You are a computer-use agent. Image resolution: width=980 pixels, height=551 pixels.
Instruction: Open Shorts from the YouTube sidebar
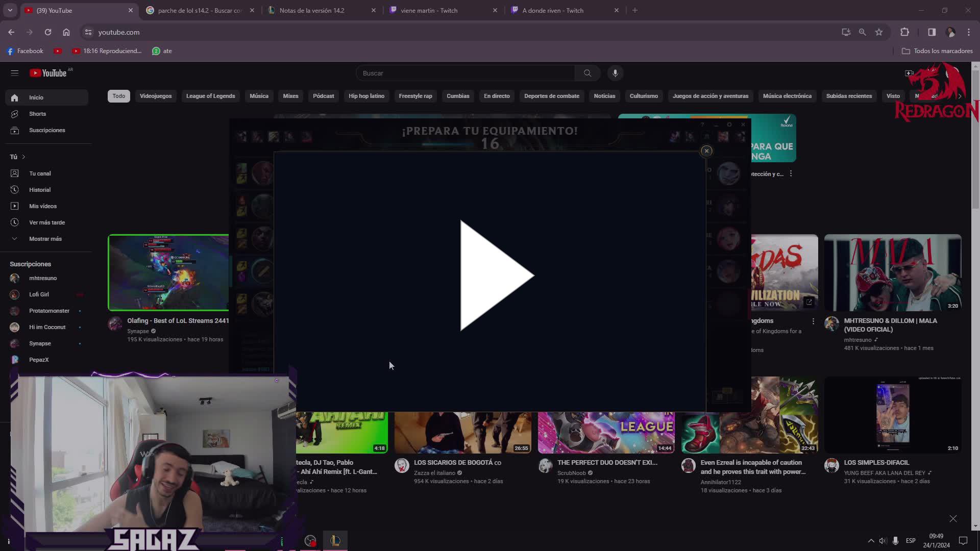tap(37, 114)
